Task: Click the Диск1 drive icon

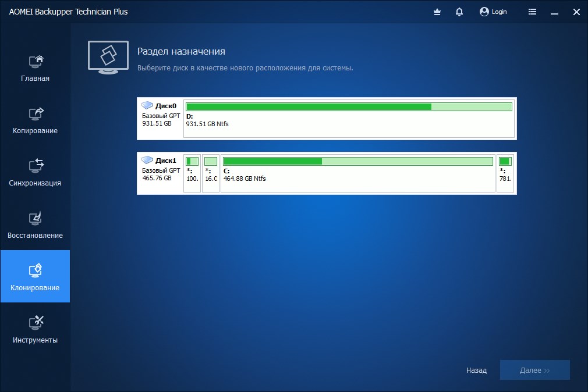Action: [147, 160]
